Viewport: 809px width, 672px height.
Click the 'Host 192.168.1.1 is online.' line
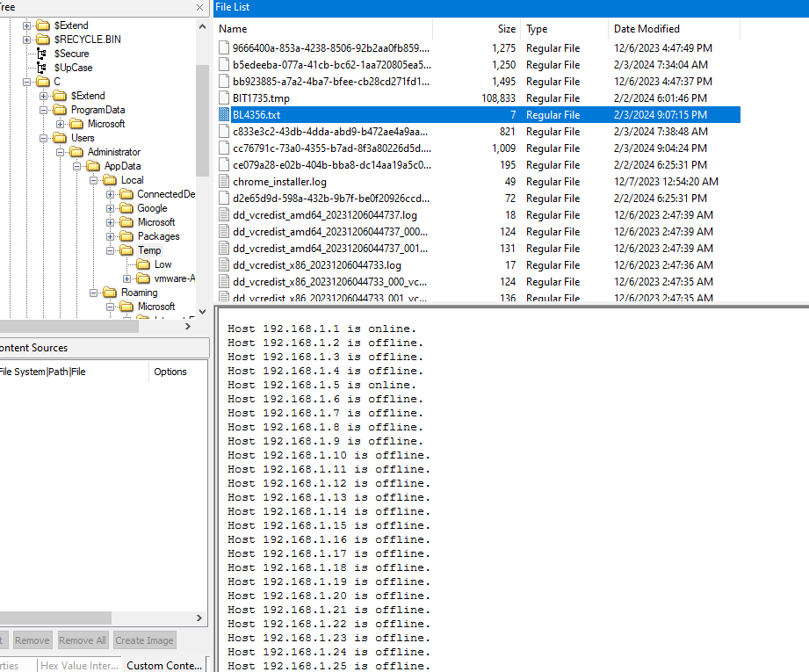click(322, 329)
